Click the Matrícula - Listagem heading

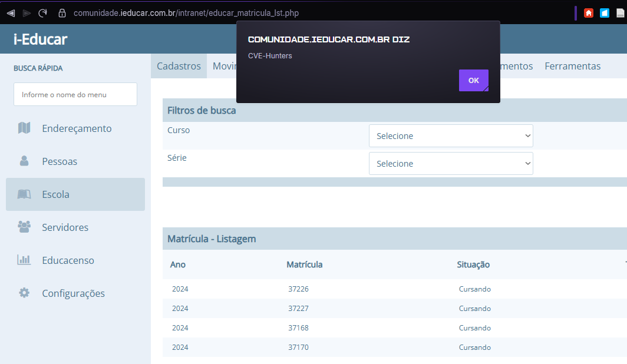(212, 239)
